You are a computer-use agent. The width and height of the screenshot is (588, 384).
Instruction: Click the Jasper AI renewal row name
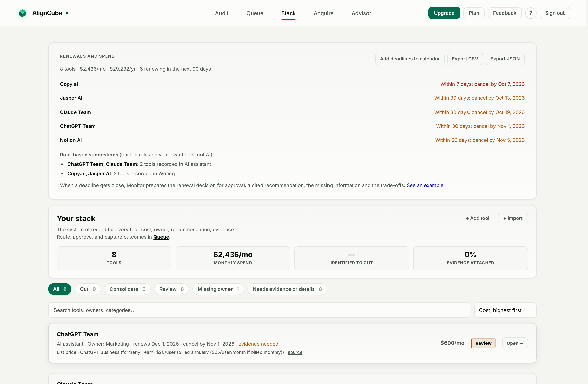tap(71, 98)
